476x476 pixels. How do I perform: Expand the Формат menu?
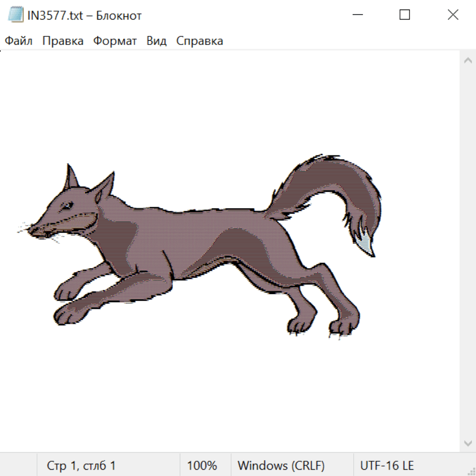tap(115, 41)
